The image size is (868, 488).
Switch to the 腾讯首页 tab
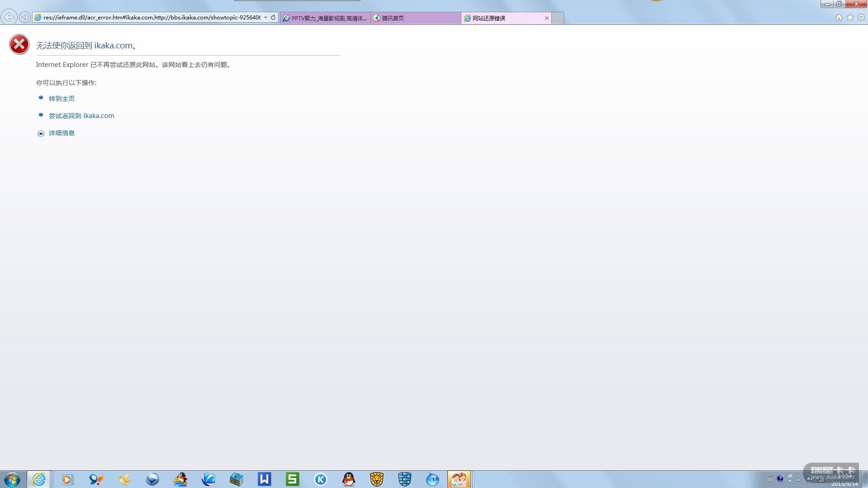point(416,18)
